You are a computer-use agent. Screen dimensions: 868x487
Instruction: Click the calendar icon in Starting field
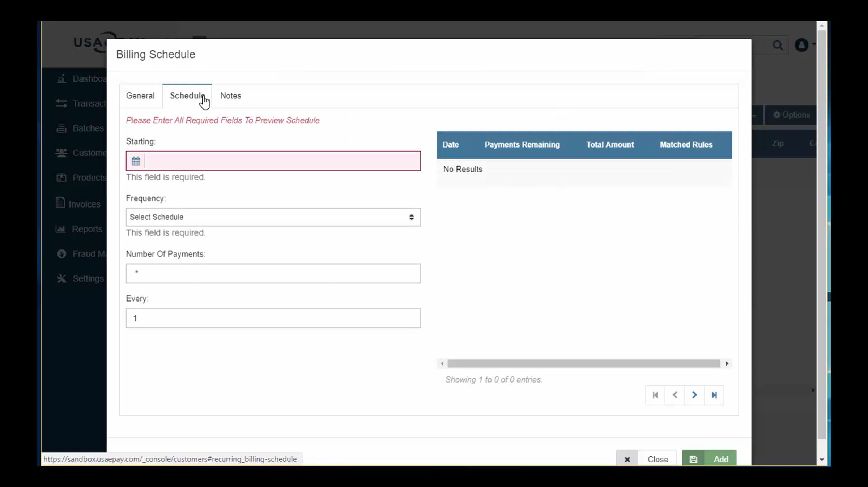click(136, 161)
